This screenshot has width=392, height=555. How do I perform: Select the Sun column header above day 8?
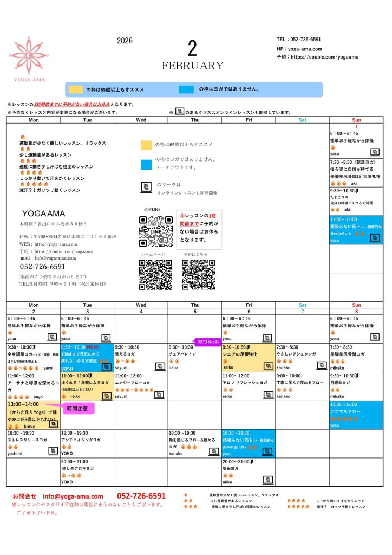356,305
